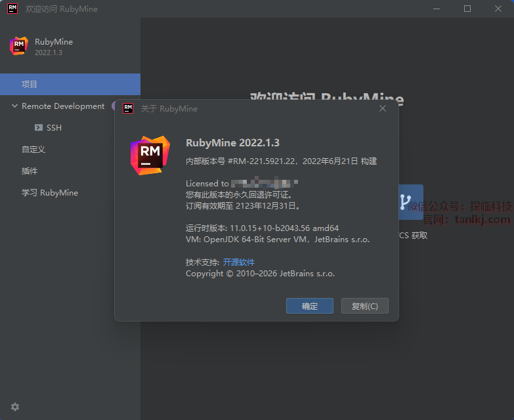514x420 pixels.
Task: Click the RM icon in About dialog title bar
Action: (x=128, y=108)
